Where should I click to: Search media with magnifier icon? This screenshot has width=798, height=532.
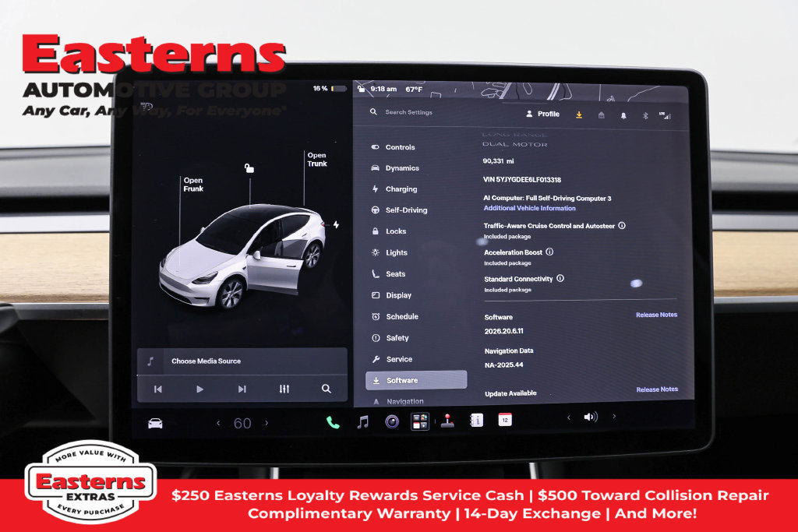tap(327, 389)
